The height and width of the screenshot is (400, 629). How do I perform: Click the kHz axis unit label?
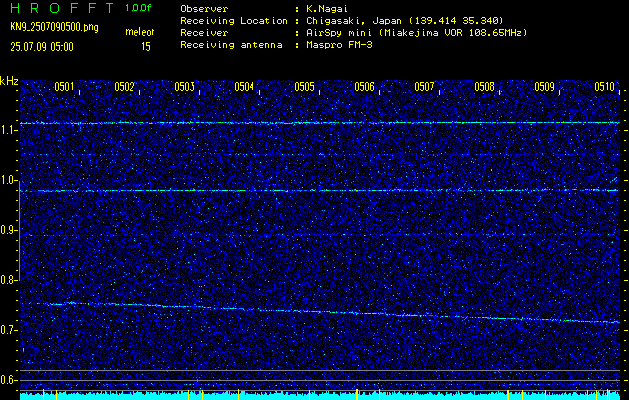pos(9,81)
